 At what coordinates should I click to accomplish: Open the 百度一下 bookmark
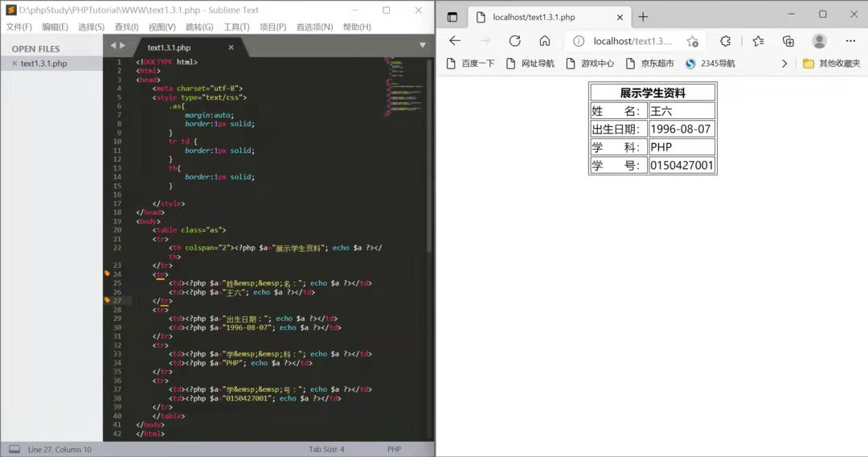[x=470, y=64]
